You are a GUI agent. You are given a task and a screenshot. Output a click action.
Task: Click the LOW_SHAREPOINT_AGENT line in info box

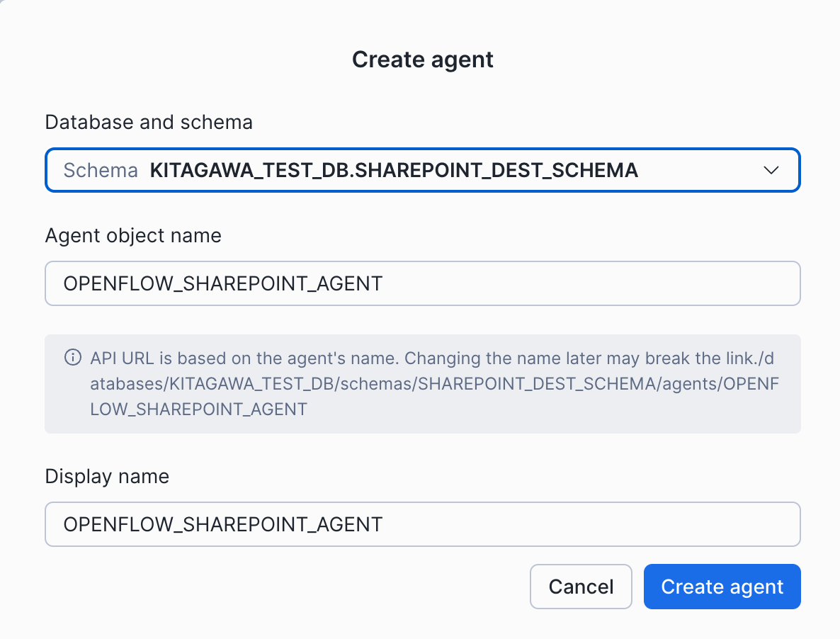pos(199,409)
